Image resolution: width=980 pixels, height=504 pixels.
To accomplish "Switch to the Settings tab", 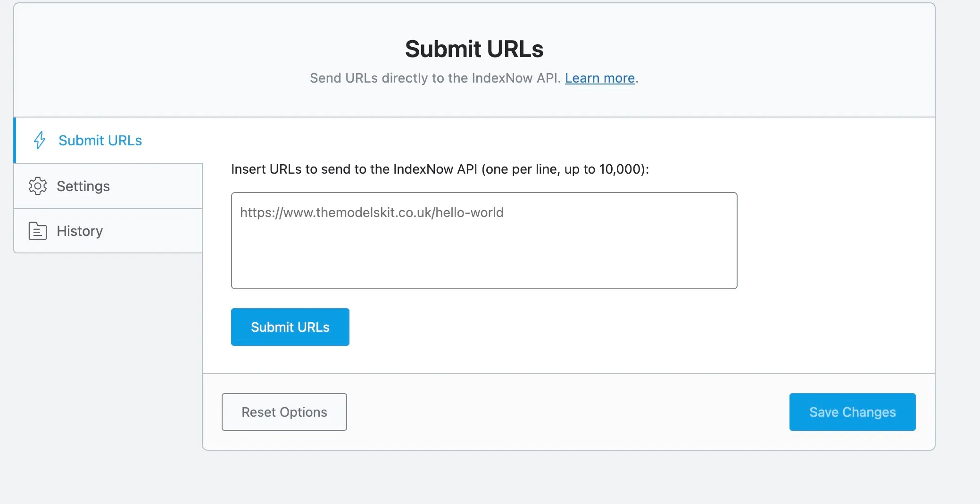I will (83, 186).
